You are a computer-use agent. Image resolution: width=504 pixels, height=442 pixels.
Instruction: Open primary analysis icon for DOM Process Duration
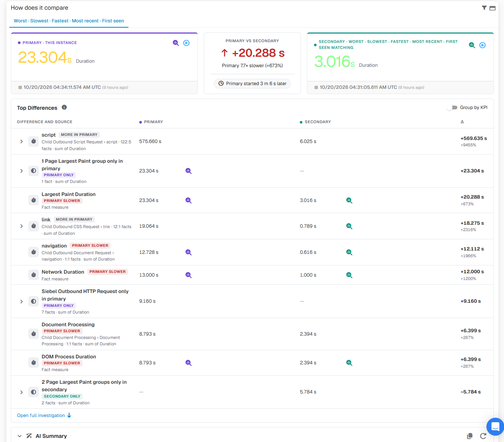189,363
